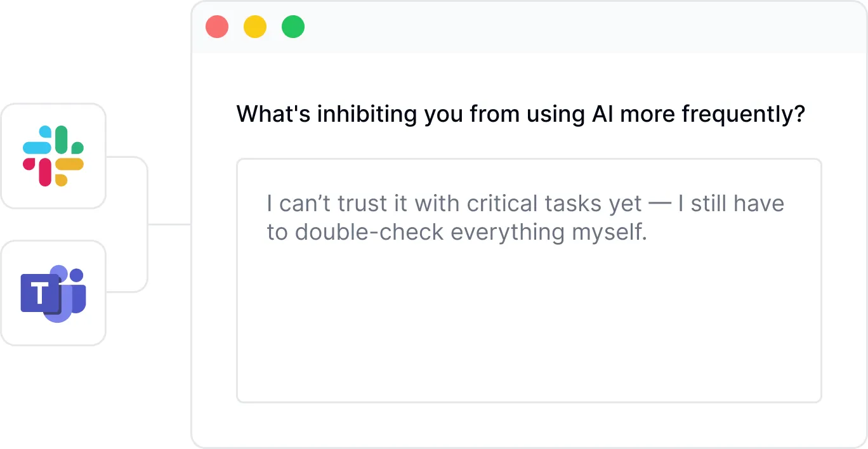Image resolution: width=868 pixels, height=449 pixels.
Task: Click the word "AI" in the question
Action: click(x=603, y=115)
